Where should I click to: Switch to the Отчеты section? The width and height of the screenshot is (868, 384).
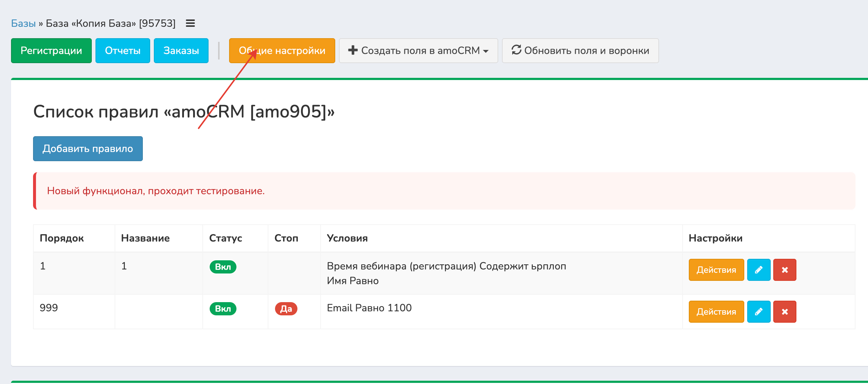[123, 51]
